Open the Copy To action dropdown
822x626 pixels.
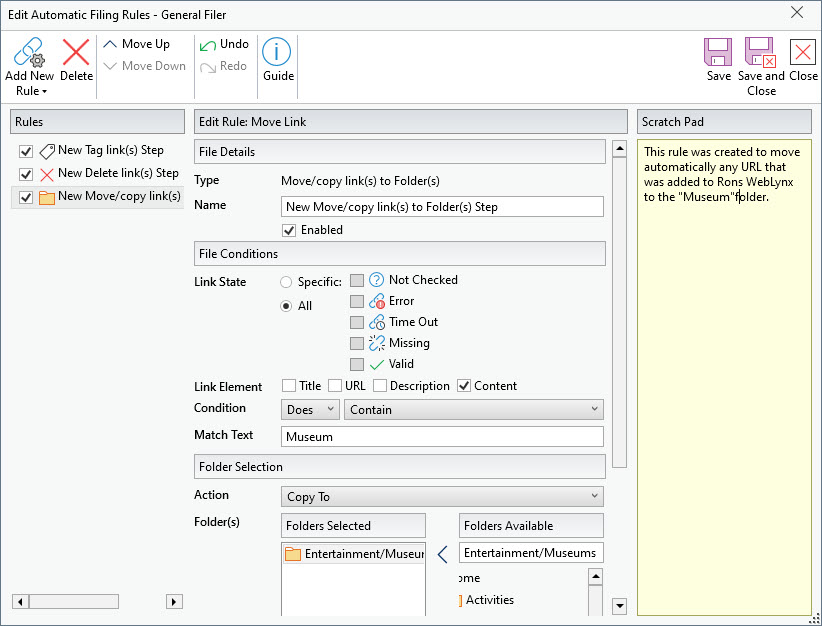pyautogui.click(x=442, y=497)
